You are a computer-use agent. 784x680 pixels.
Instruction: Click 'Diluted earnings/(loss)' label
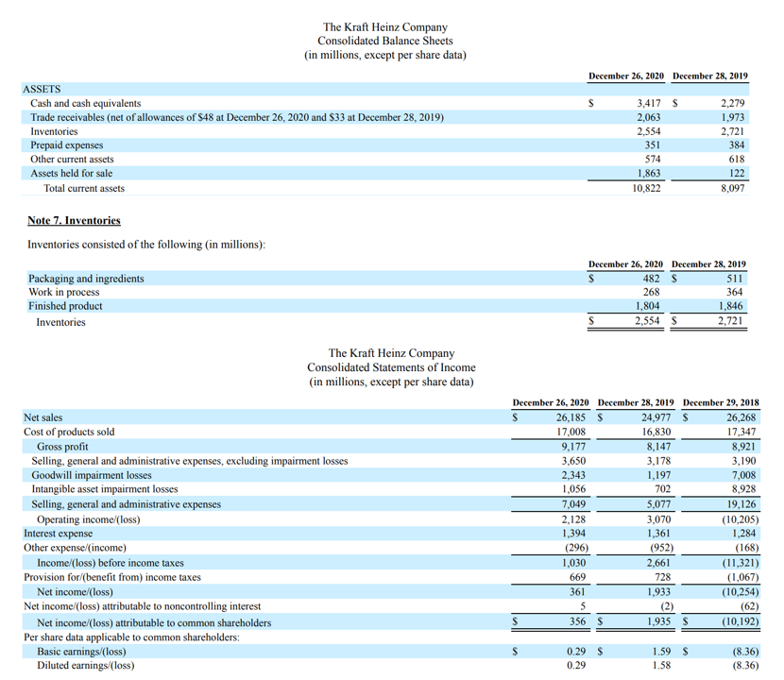click(86, 666)
